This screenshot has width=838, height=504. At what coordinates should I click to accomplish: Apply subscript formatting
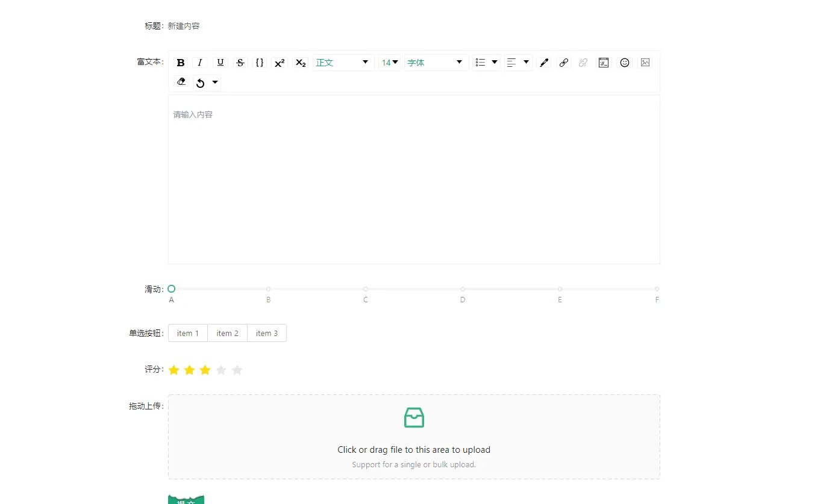point(301,63)
